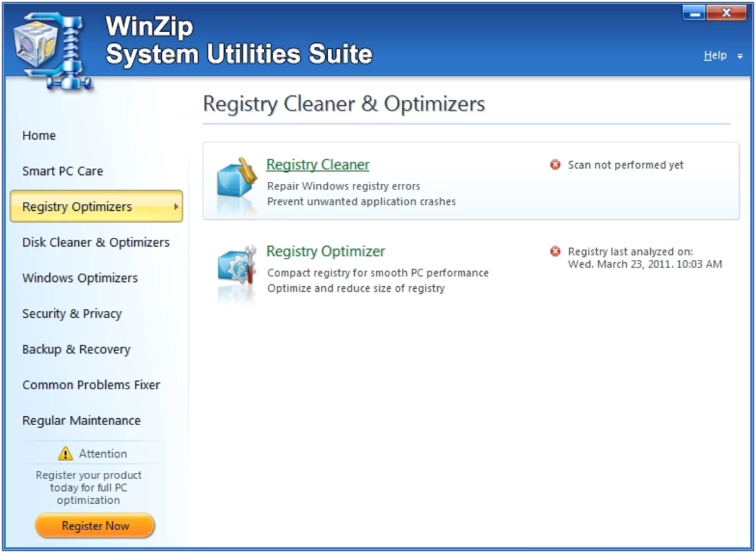
Task: Click 'Registry last analyzed on:' label
Action: point(630,252)
